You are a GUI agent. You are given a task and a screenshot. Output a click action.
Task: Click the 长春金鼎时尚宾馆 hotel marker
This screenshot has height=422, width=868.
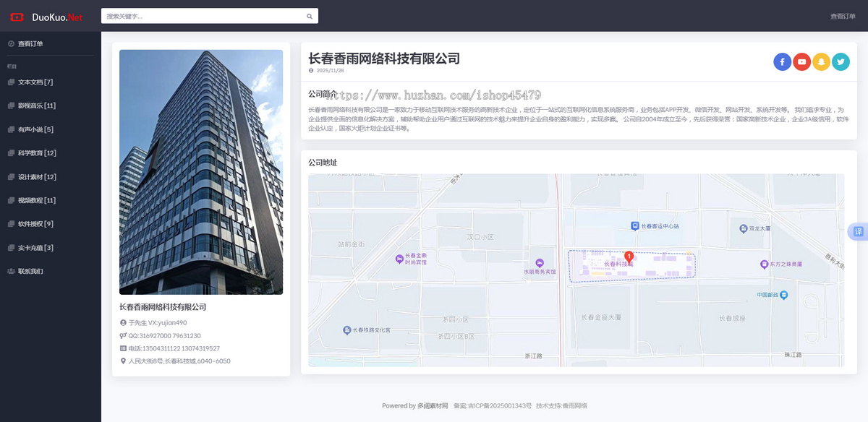pos(399,259)
